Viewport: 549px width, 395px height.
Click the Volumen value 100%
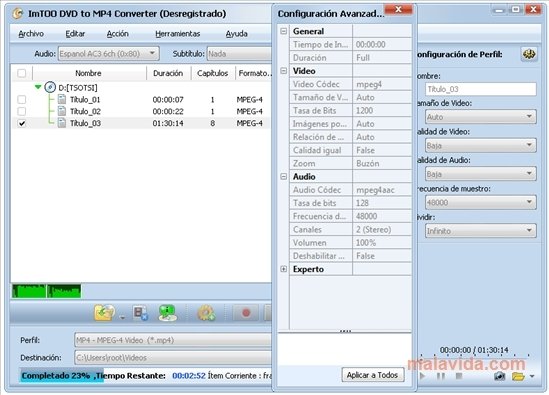pos(382,243)
